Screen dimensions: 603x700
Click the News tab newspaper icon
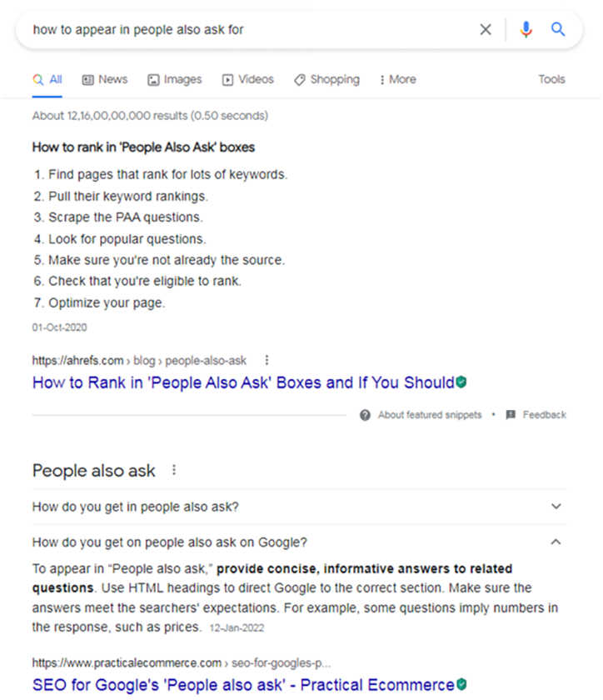(x=87, y=79)
